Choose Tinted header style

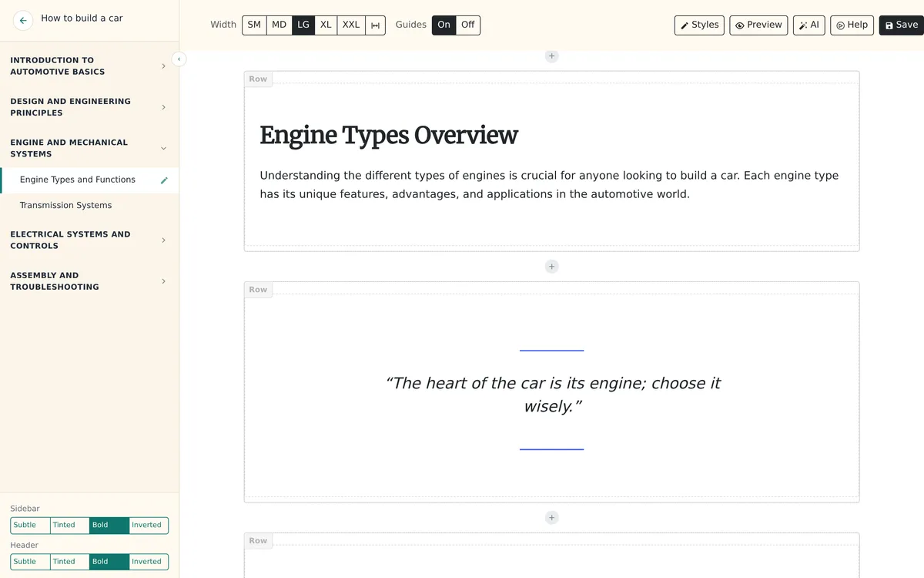(69, 562)
